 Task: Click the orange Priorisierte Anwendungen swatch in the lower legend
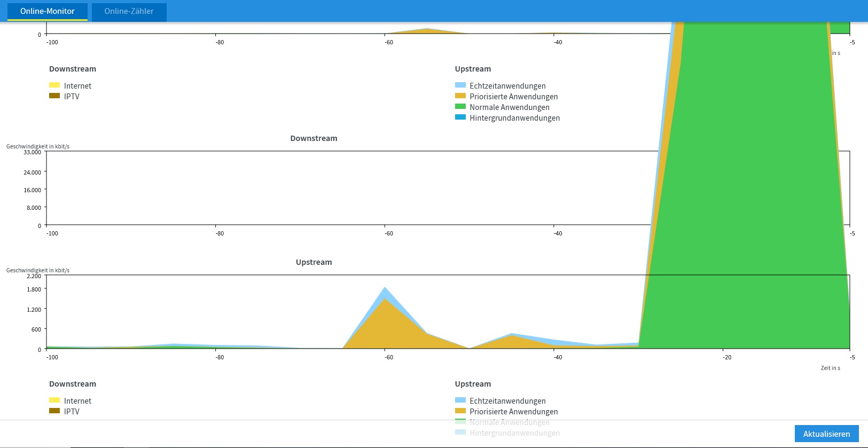460,411
